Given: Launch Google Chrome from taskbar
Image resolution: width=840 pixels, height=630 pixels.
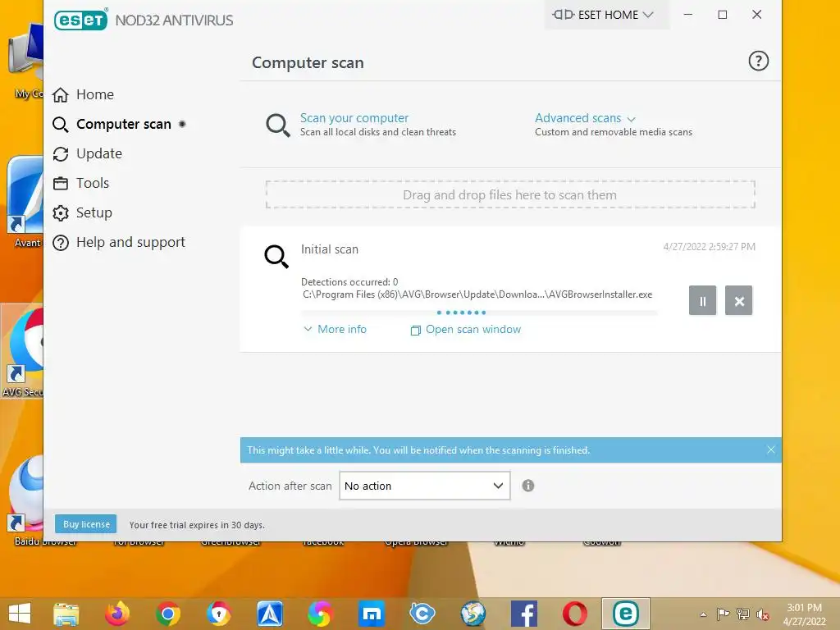Looking at the screenshot, I should click(x=167, y=614).
